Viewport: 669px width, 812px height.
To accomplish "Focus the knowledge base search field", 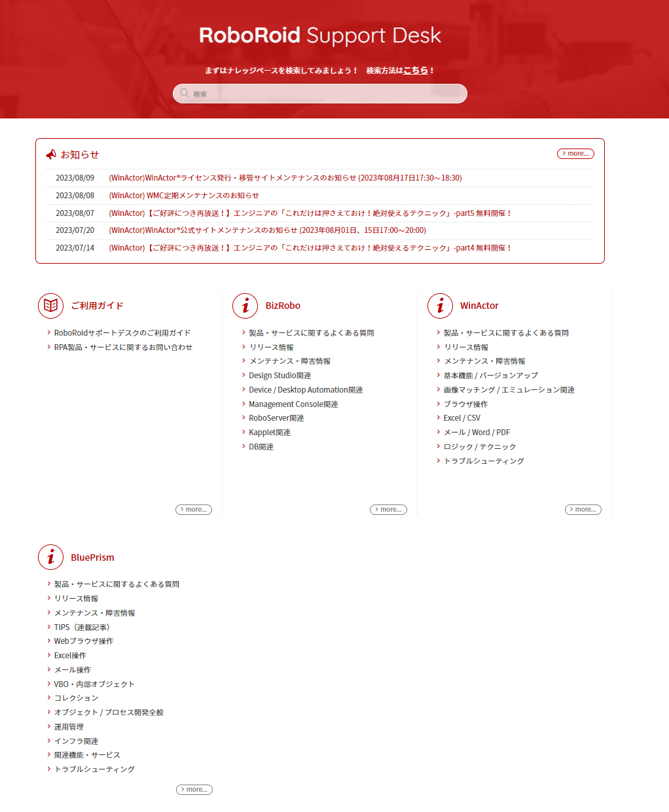I will pos(320,94).
